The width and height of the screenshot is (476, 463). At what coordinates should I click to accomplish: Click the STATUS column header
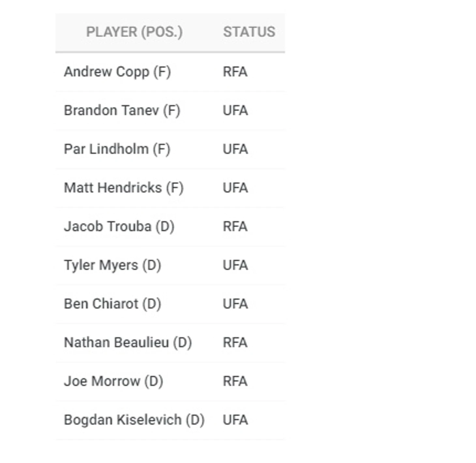coord(249,32)
